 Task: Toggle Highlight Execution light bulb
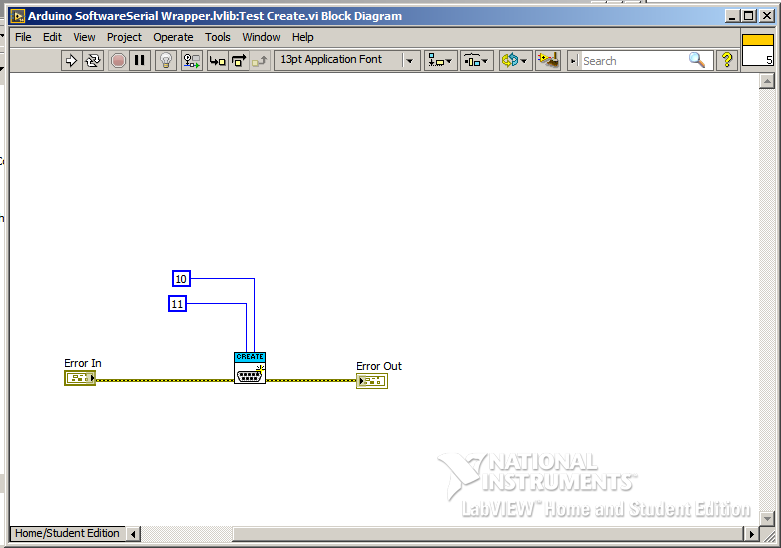coord(166,61)
